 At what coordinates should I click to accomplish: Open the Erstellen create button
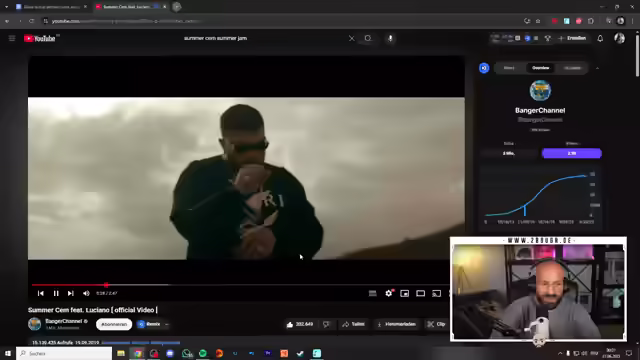[x=572, y=38]
